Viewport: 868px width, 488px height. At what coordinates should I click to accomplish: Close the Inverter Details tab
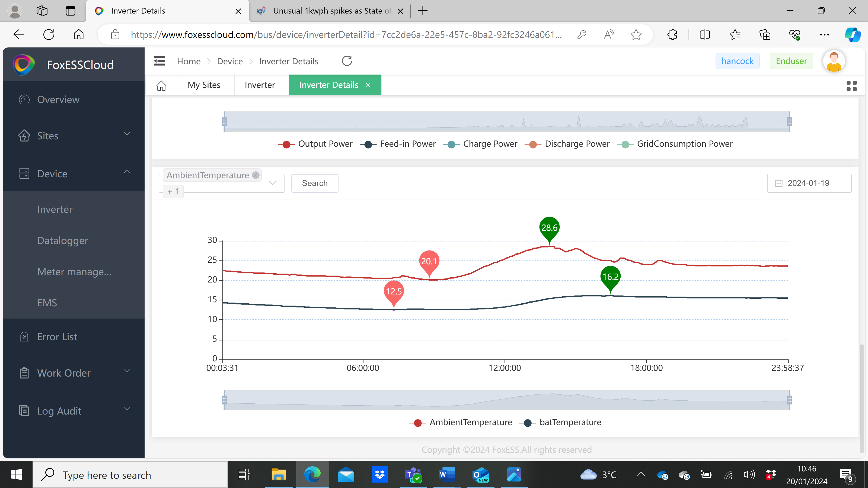368,85
